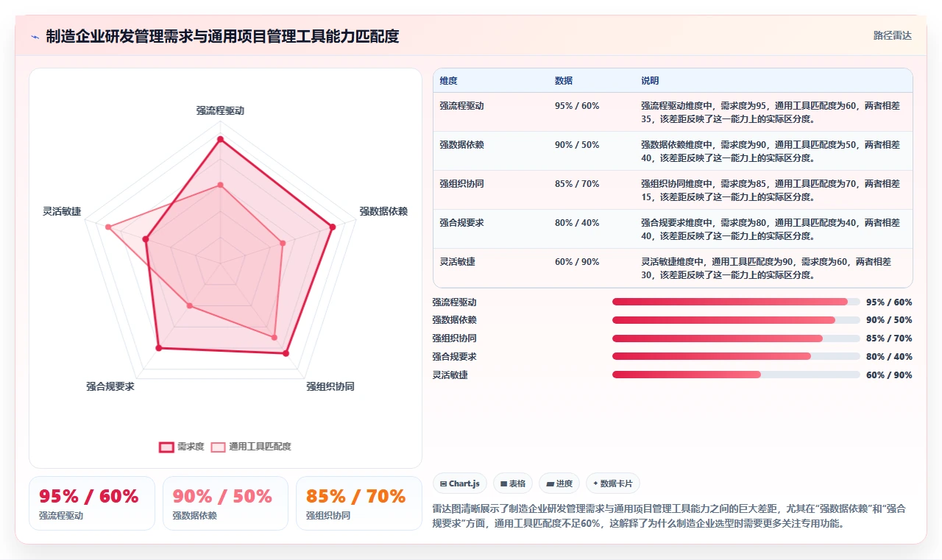Click the 维度 column header

click(x=449, y=80)
